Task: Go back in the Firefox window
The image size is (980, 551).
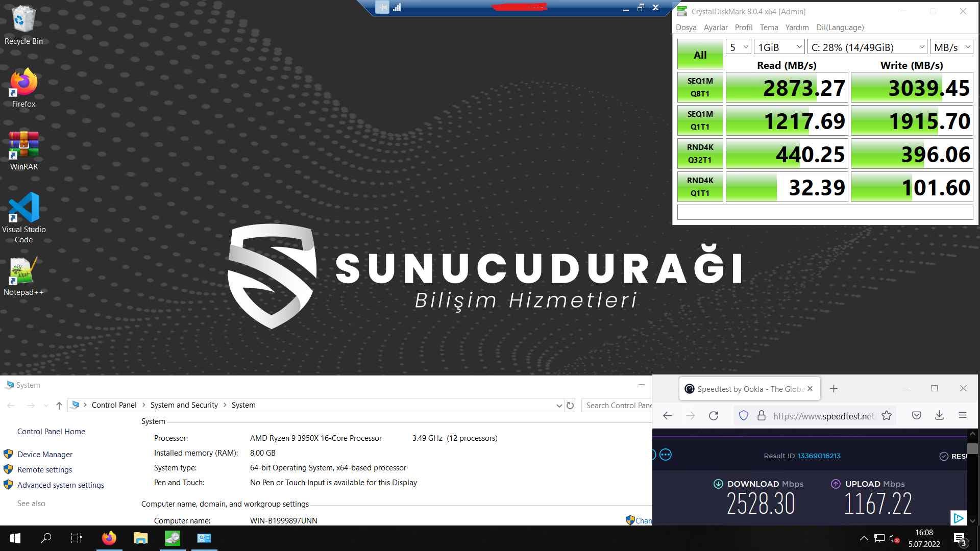Action: (x=668, y=416)
